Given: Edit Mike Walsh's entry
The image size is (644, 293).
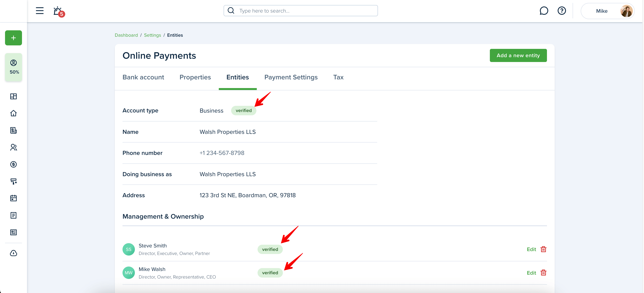Looking at the screenshot, I should [531, 273].
